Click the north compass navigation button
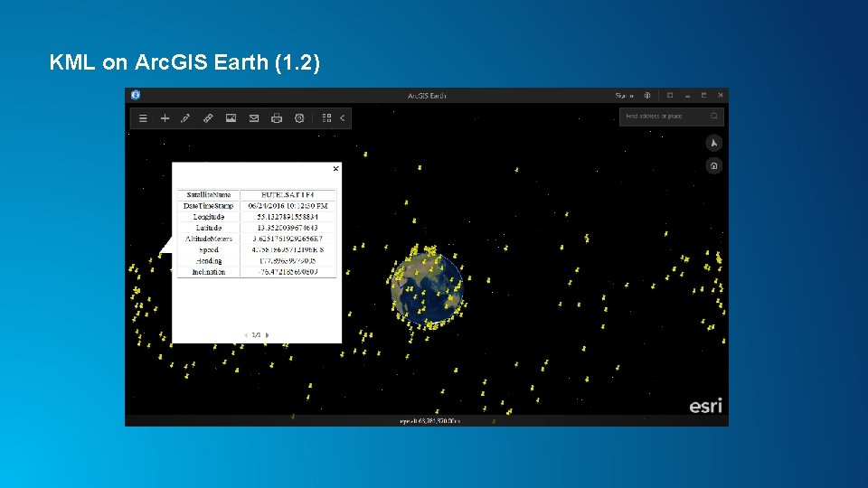This screenshot has width=868, height=488. [x=714, y=144]
